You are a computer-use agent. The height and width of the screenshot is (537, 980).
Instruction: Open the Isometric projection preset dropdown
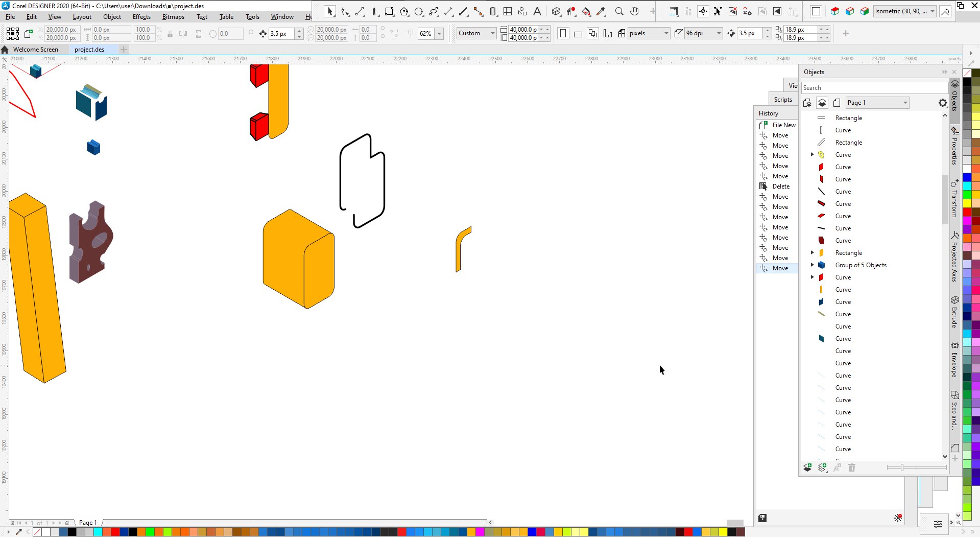tap(932, 11)
